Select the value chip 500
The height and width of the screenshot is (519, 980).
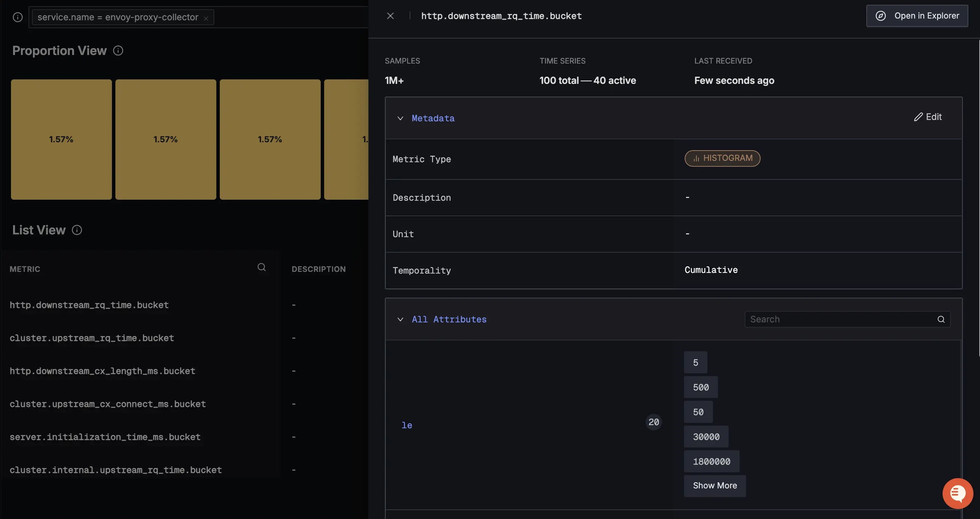(x=700, y=387)
